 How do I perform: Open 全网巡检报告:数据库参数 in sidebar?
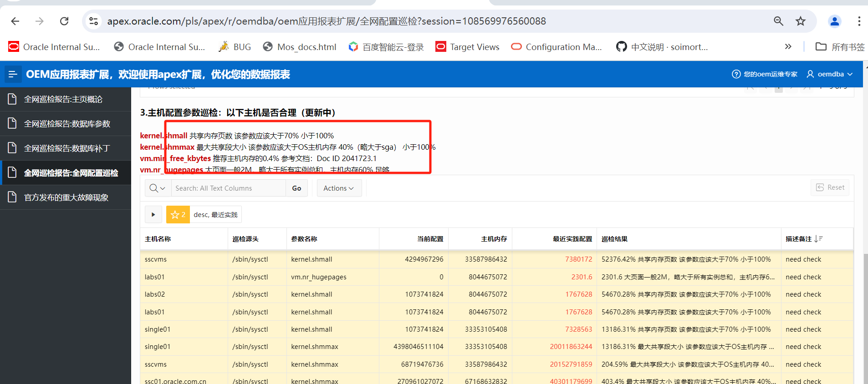click(66, 124)
